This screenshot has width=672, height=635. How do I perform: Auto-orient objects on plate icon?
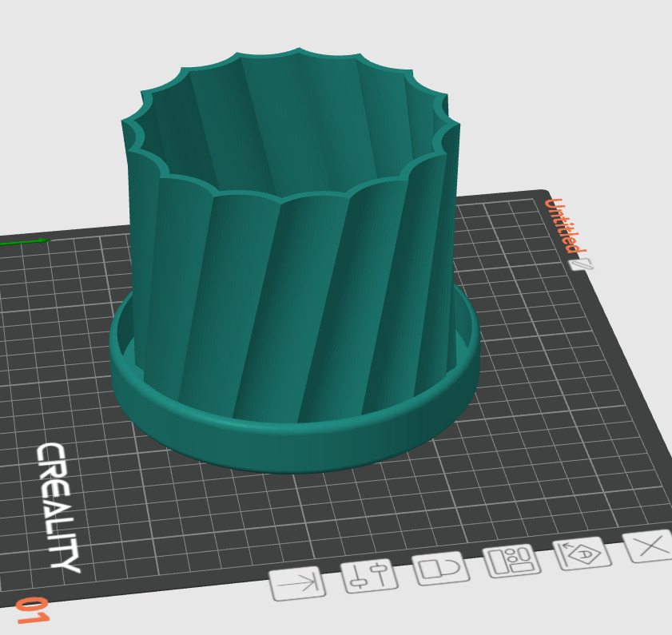tap(583, 554)
